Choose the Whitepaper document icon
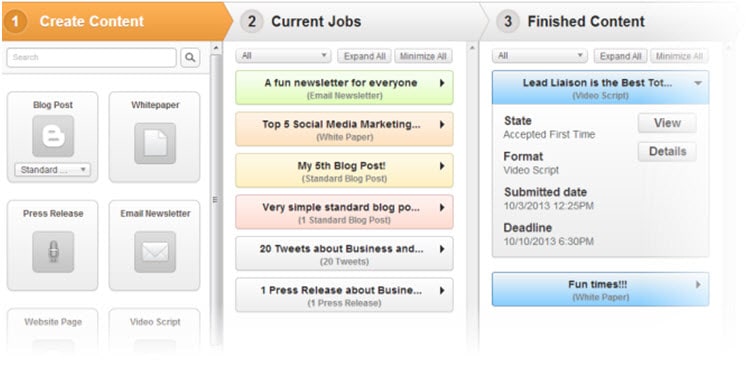The height and width of the screenshot is (376, 746). pyautogui.click(x=155, y=143)
